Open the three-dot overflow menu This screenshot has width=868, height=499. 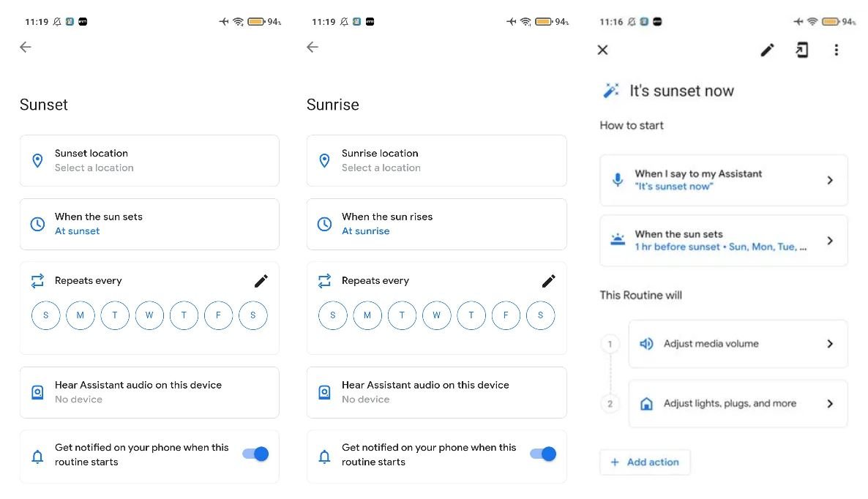tap(836, 50)
